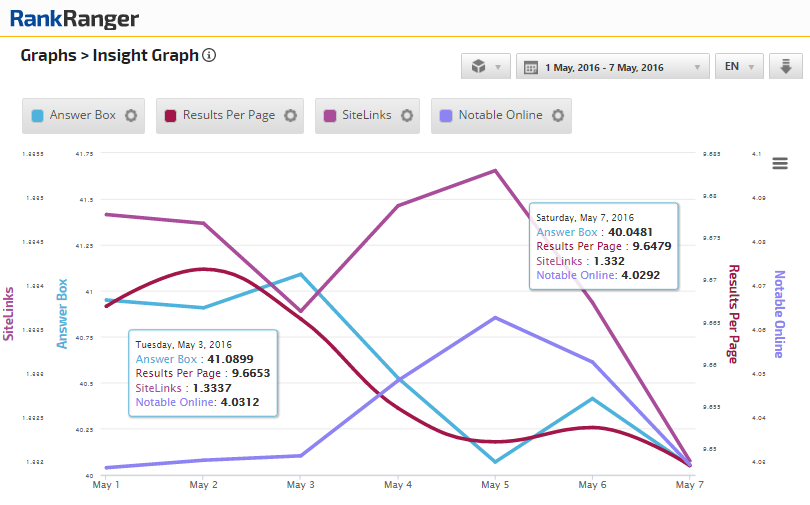The image size is (810, 505).
Task: Open the Results Per Page gear settings
Action: pyautogui.click(x=290, y=115)
